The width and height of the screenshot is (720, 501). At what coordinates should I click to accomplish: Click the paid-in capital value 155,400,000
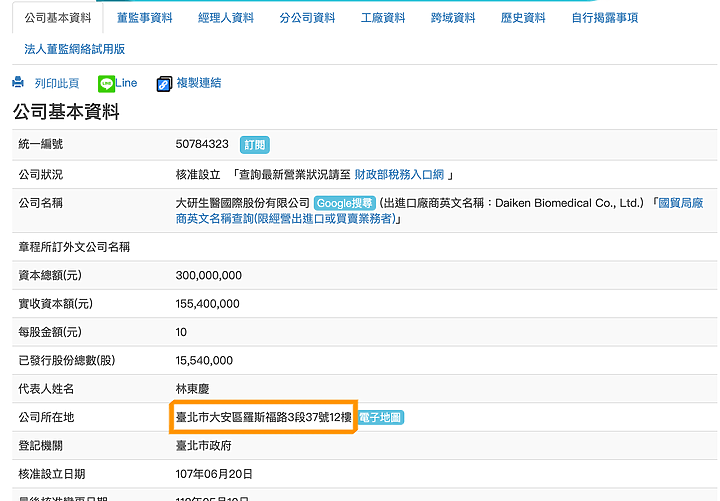point(208,304)
